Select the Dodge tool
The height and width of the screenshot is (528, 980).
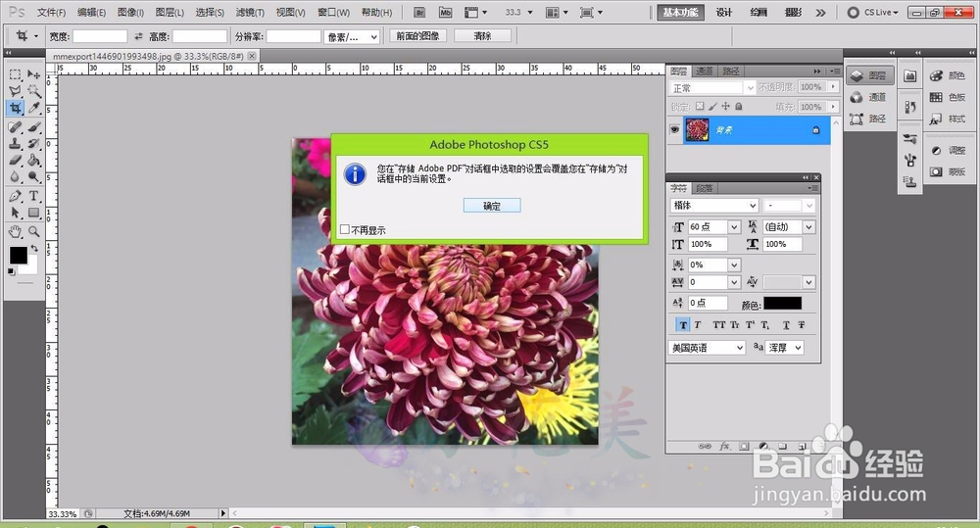coord(33,177)
